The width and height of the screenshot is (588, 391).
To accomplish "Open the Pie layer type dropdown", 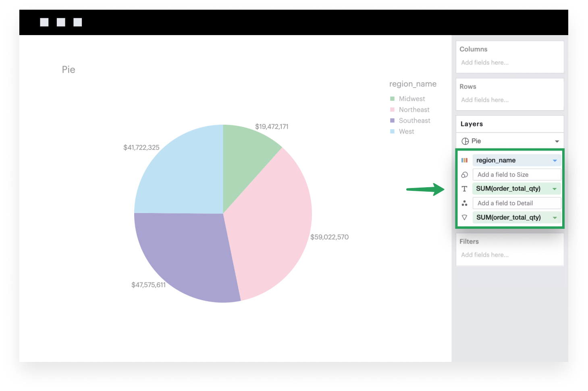I will tap(557, 141).
